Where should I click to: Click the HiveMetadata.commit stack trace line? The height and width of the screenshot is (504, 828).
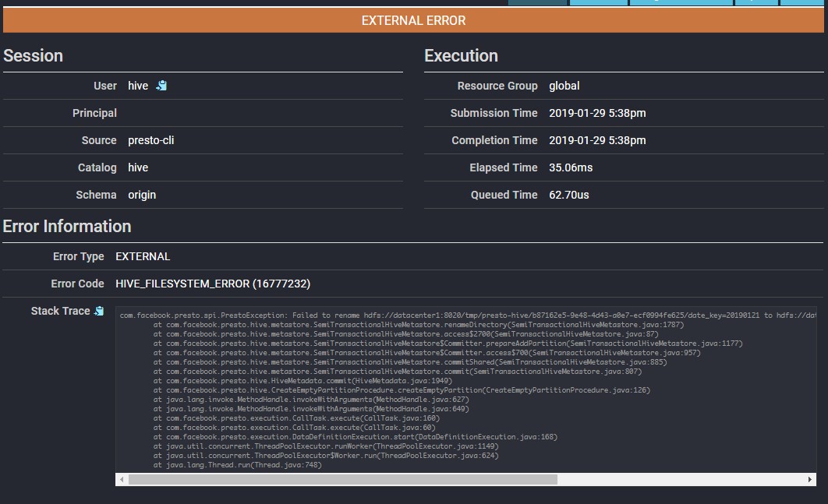pos(303,380)
